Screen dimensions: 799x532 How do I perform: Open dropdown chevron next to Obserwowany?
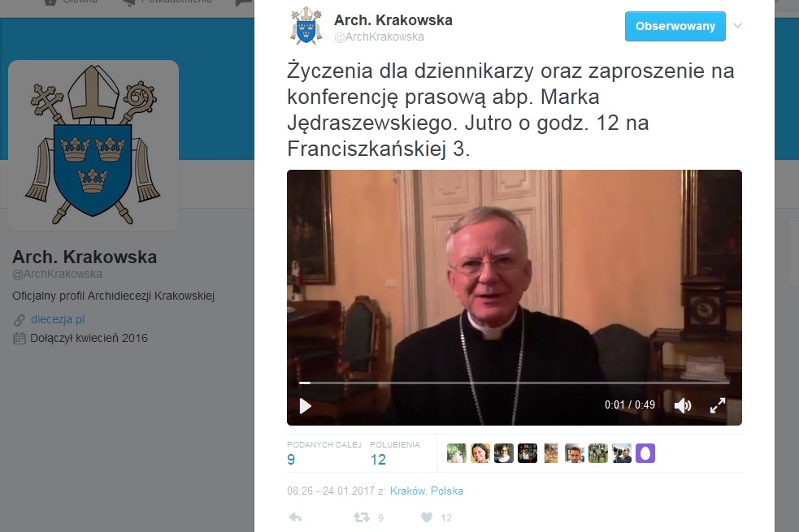click(x=737, y=25)
